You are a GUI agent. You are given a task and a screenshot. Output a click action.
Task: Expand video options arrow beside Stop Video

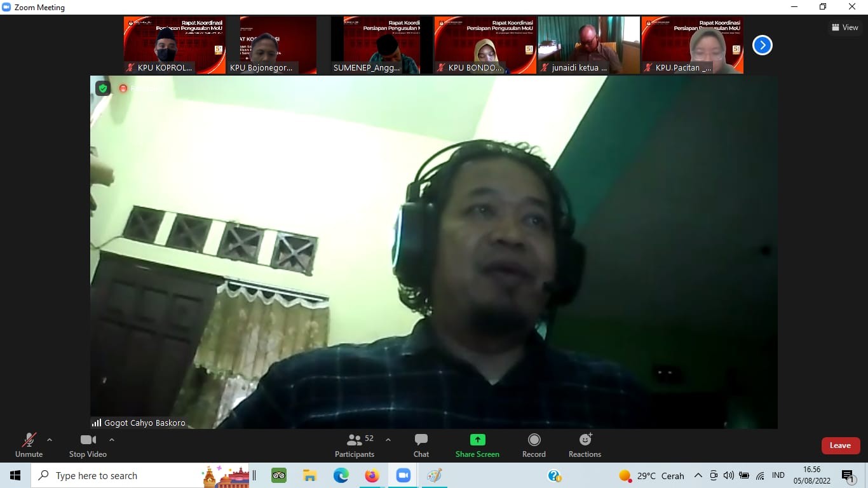(112, 440)
